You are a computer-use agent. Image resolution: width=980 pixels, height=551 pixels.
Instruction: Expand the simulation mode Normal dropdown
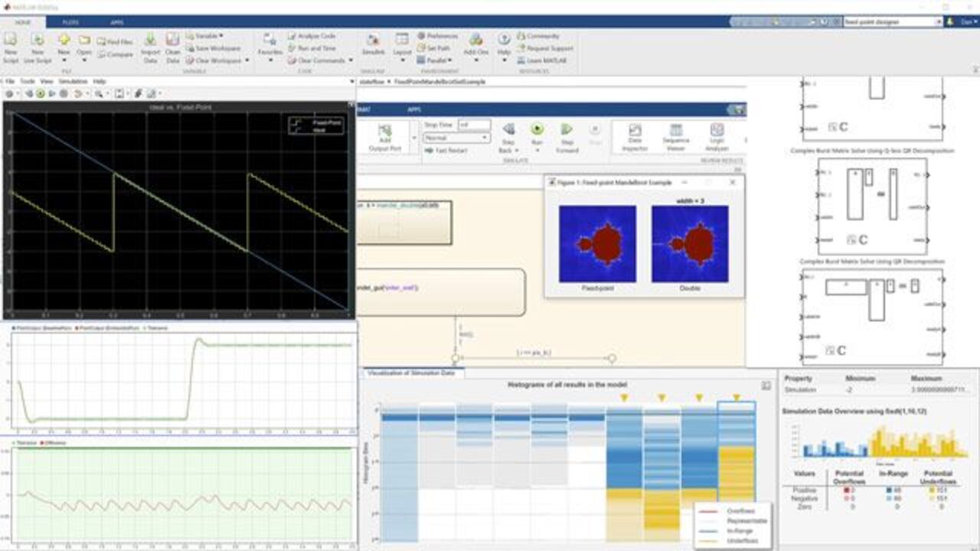pos(456,138)
